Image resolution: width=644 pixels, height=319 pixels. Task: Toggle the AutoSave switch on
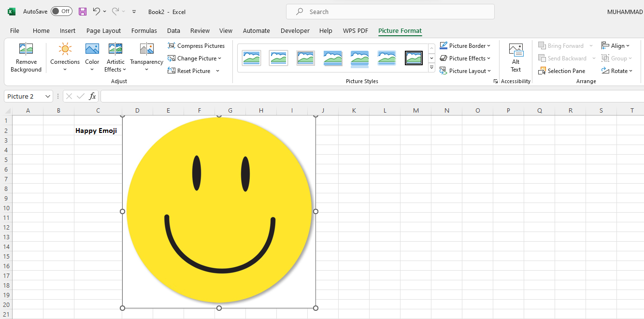coord(61,11)
